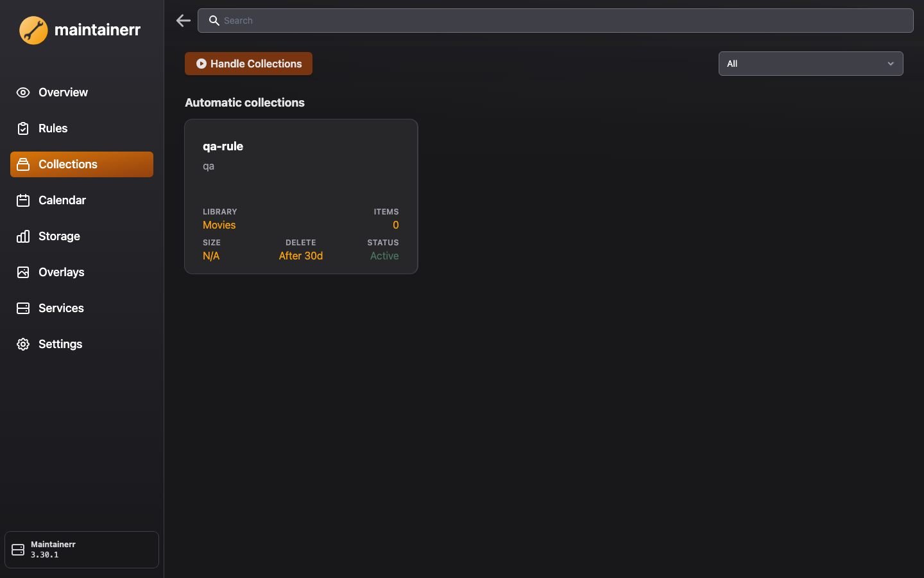Click the play icon in Handle Collections
The image size is (924, 578).
[201, 64]
